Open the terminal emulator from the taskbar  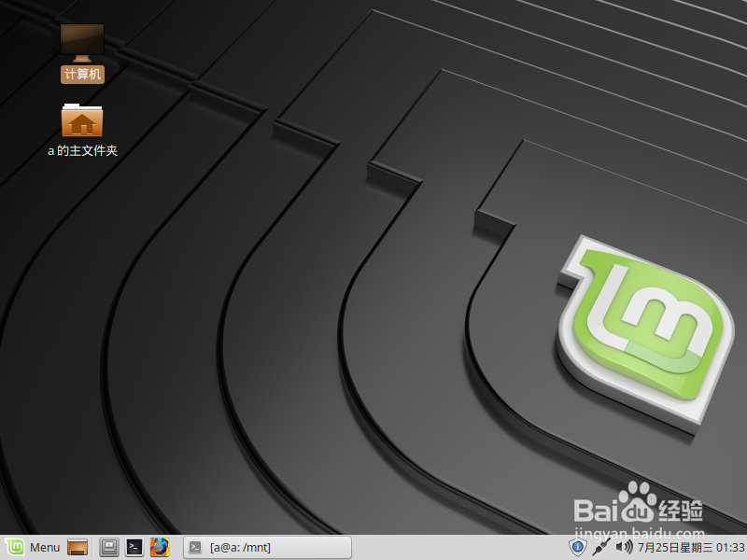coord(134,548)
